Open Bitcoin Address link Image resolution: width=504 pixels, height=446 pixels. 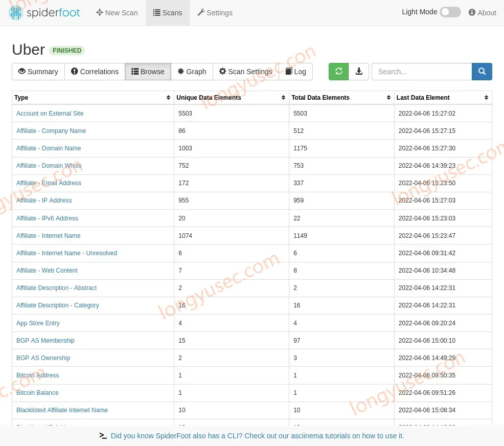point(38,375)
